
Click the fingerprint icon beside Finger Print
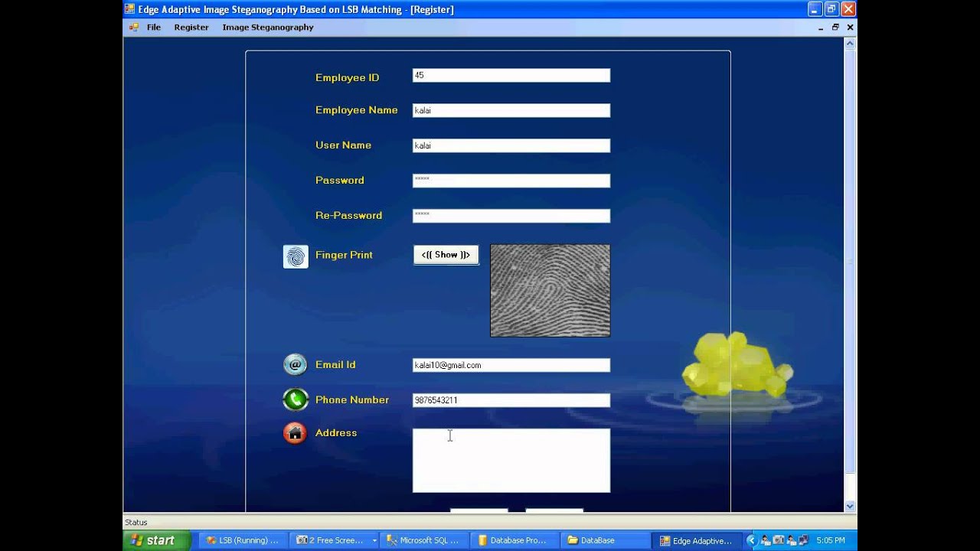pos(296,256)
